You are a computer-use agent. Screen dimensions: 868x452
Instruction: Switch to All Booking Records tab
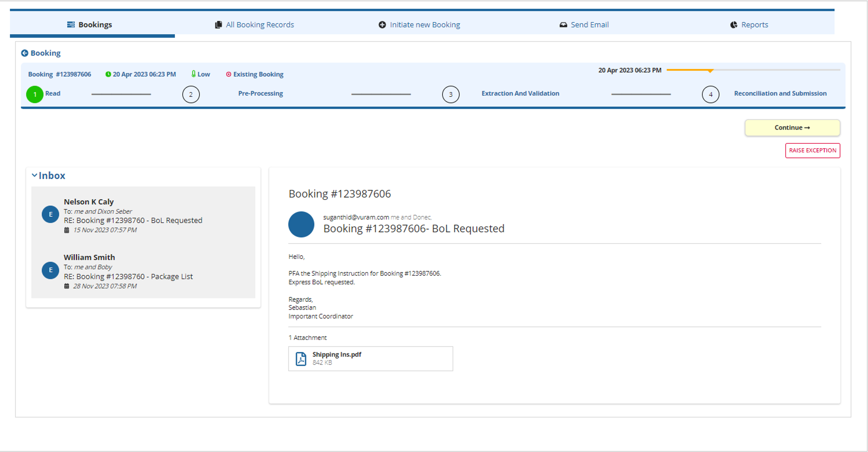tap(254, 24)
